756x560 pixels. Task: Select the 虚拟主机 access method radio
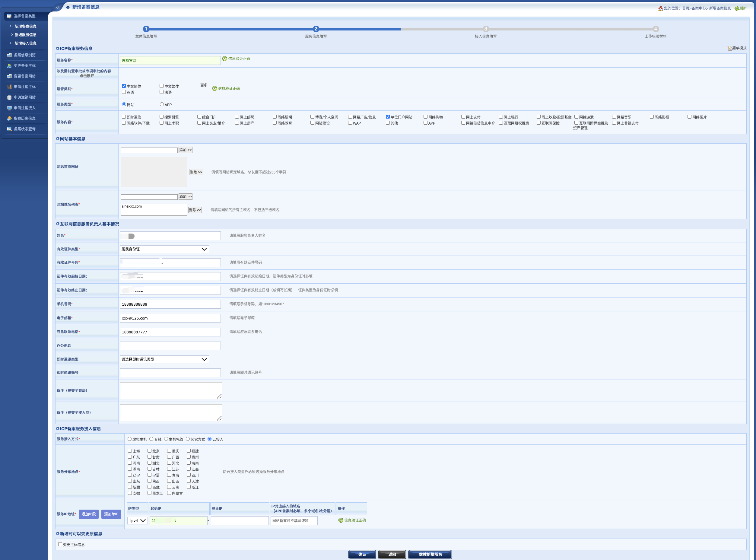[x=129, y=439]
